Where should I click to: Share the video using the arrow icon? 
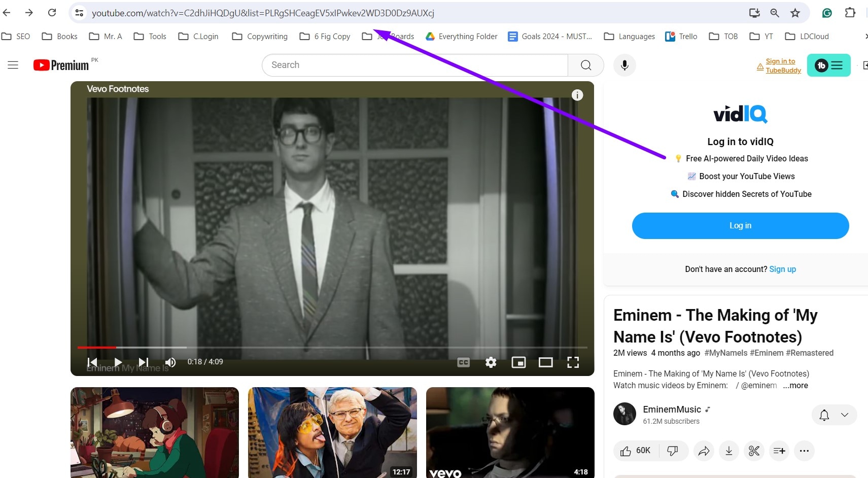704,451
